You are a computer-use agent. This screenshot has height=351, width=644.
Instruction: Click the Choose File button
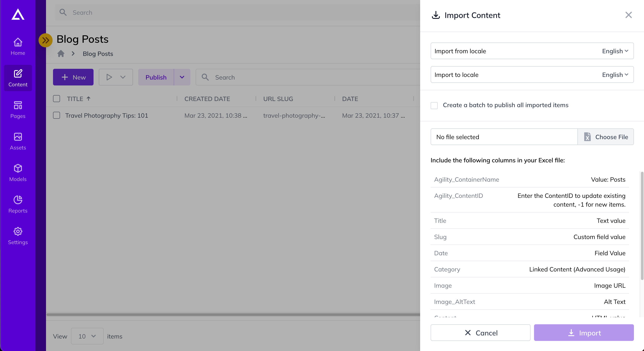(605, 137)
